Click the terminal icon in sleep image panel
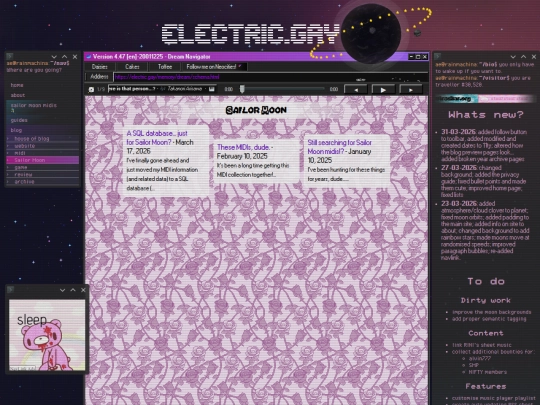The width and height of the screenshot is (540, 405). (x=10, y=290)
